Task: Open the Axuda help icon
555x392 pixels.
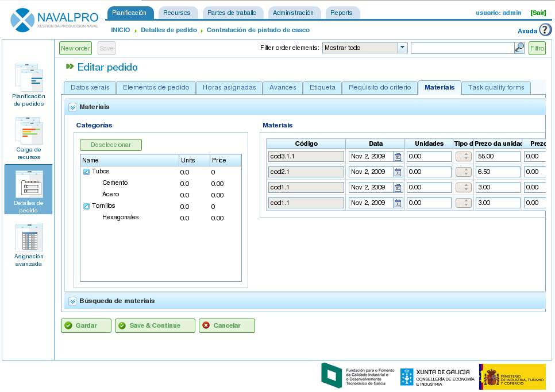Action: pyautogui.click(x=545, y=30)
